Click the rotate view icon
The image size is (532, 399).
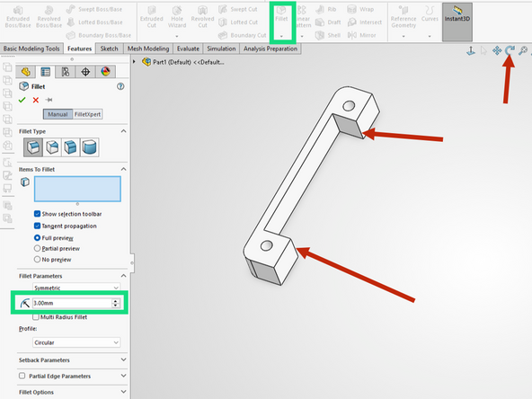pyautogui.click(x=510, y=50)
